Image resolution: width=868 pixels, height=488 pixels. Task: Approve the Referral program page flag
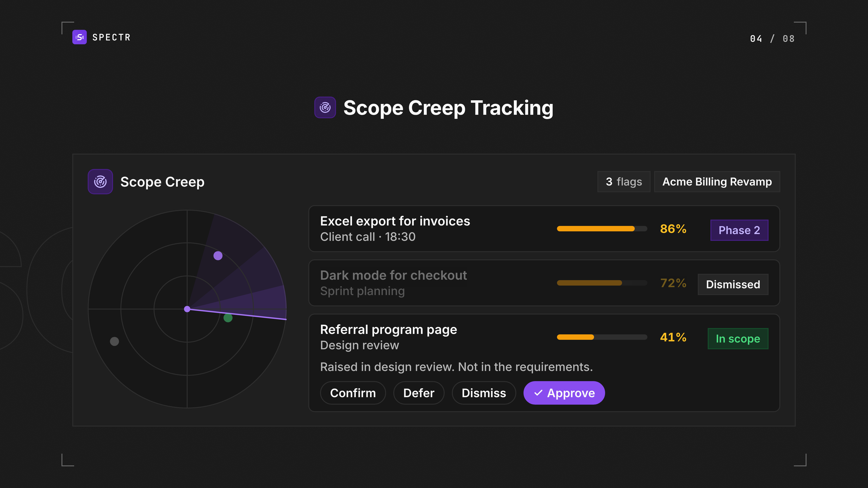[564, 393]
